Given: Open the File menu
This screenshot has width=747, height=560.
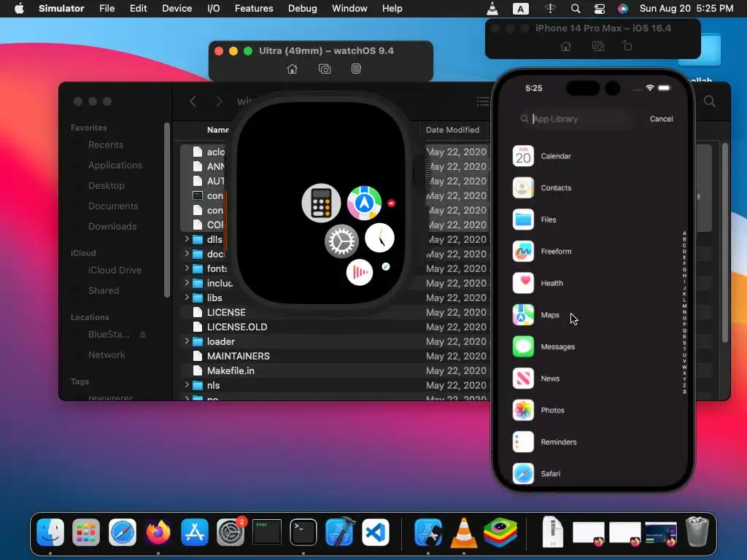Looking at the screenshot, I should [x=107, y=9].
